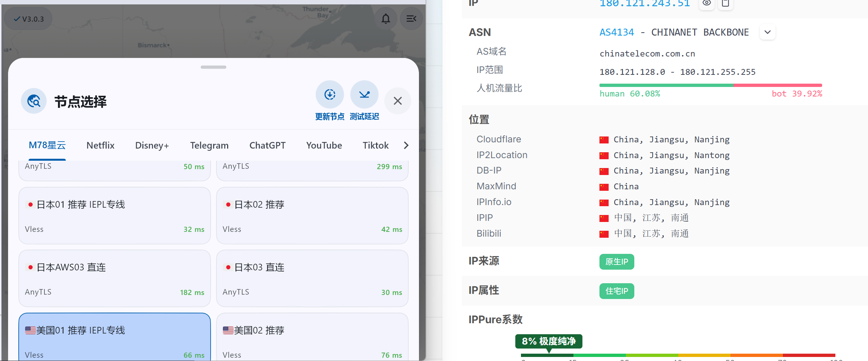This screenshot has width=868, height=361.
Task: Click the V3.0.3 version chip
Action: (29, 19)
